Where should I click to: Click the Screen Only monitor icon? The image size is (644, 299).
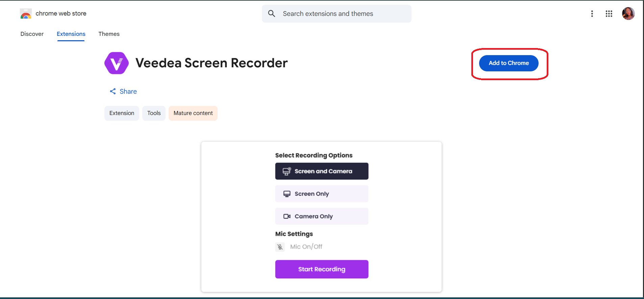287,194
